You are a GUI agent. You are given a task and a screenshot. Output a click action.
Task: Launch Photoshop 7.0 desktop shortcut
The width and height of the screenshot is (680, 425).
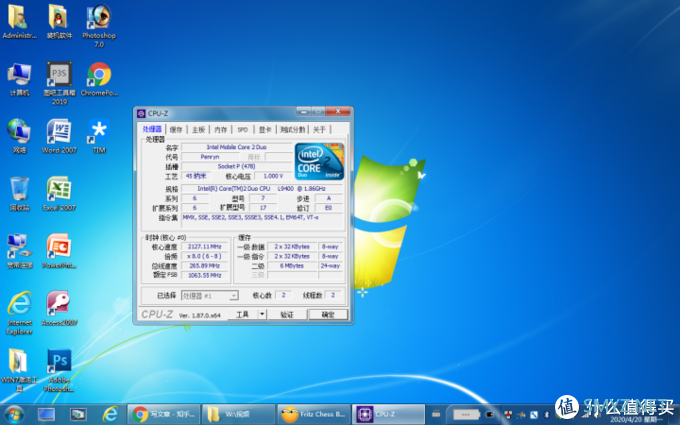pyautogui.click(x=99, y=25)
